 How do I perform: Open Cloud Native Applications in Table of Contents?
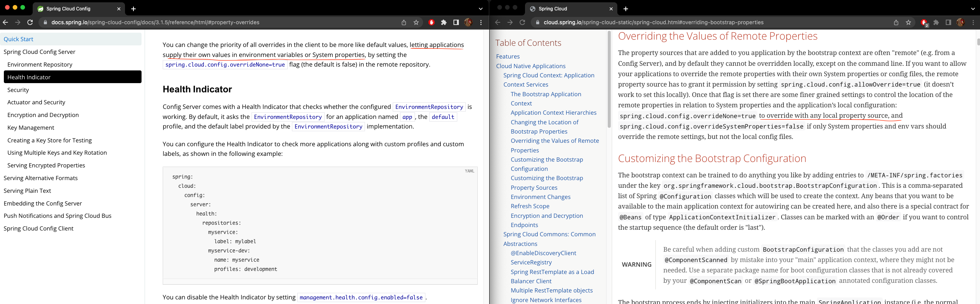click(x=531, y=66)
